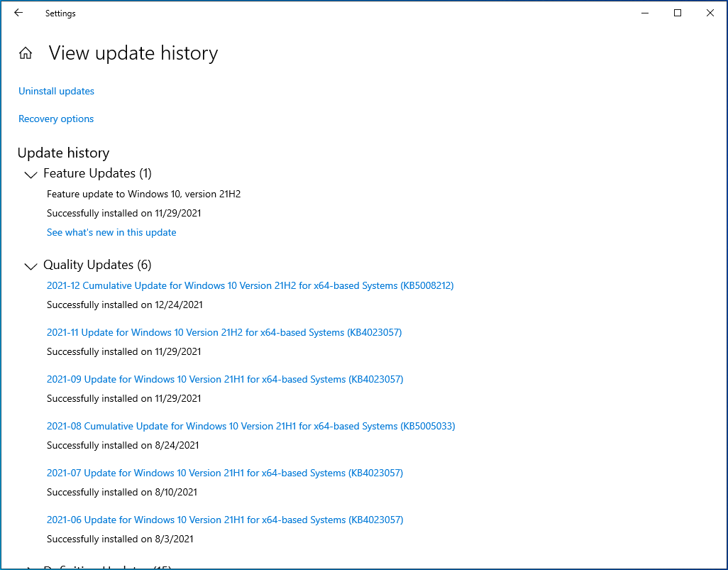Click Feature update to Windows 10 version 21H2 text
The height and width of the screenshot is (570, 728).
(144, 194)
